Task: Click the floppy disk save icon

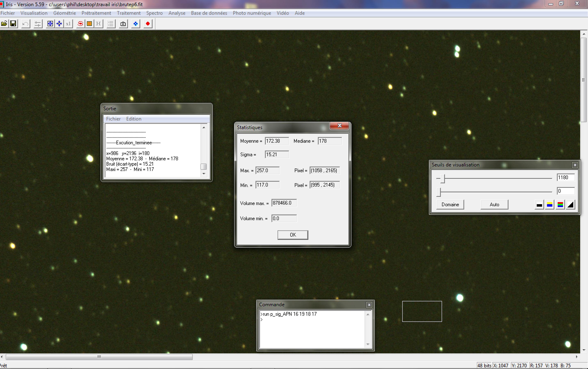Action: point(13,24)
